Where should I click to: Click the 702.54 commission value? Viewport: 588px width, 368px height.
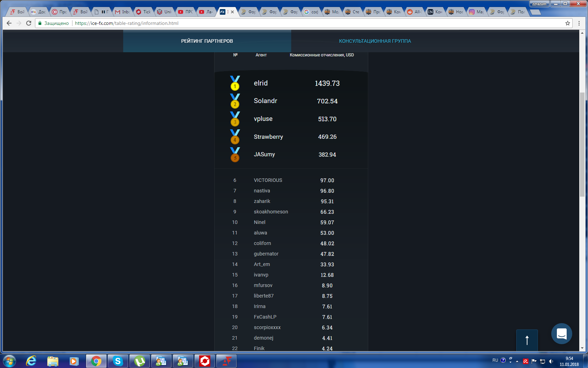tap(327, 101)
